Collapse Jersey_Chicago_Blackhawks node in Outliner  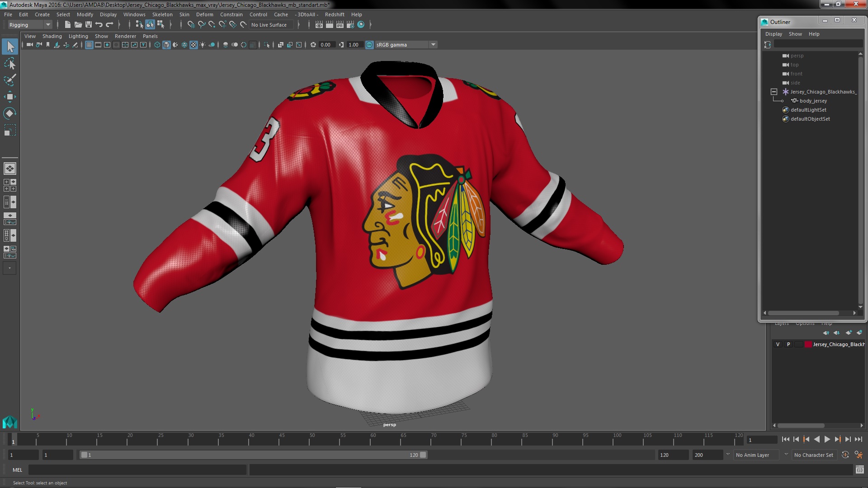[x=774, y=92]
